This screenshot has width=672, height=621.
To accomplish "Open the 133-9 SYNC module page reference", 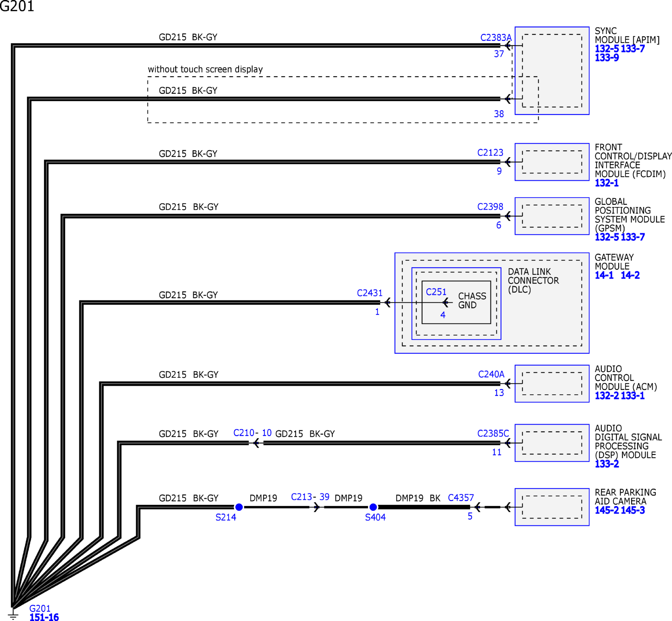I will coord(606,57).
